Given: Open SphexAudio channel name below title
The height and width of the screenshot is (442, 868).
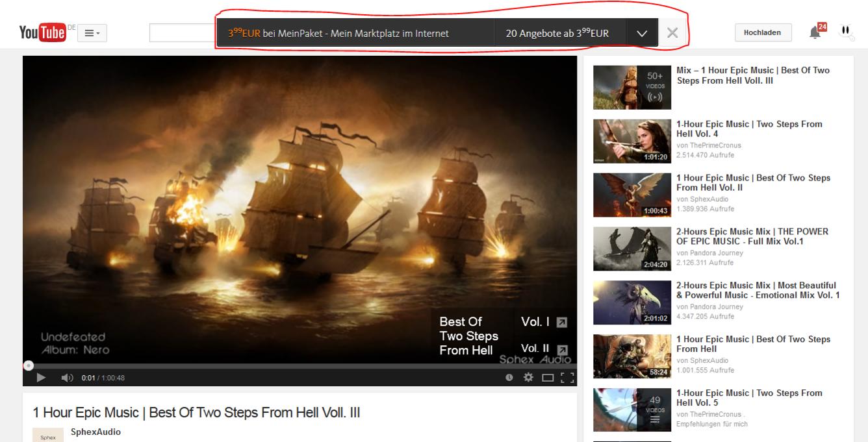Looking at the screenshot, I should 96,432.
